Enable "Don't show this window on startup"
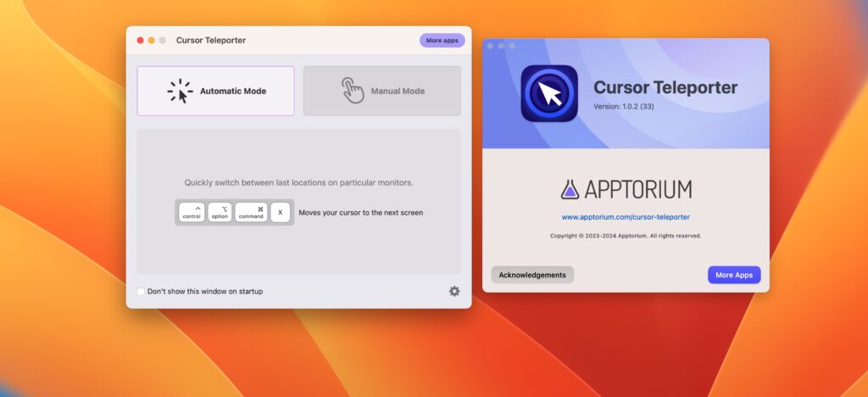The height and width of the screenshot is (397, 868). click(x=142, y=291)
